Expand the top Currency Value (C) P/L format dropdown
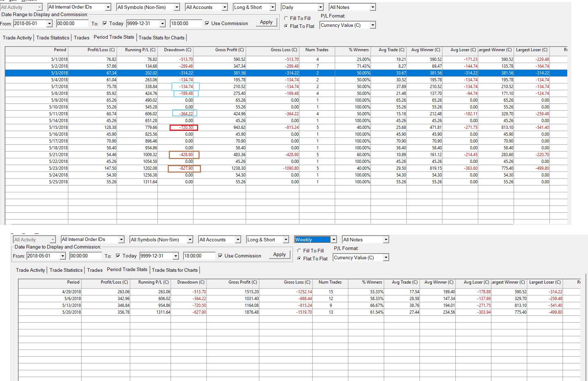The height and width of the screenshot is (381, 588). pos(373,25)
